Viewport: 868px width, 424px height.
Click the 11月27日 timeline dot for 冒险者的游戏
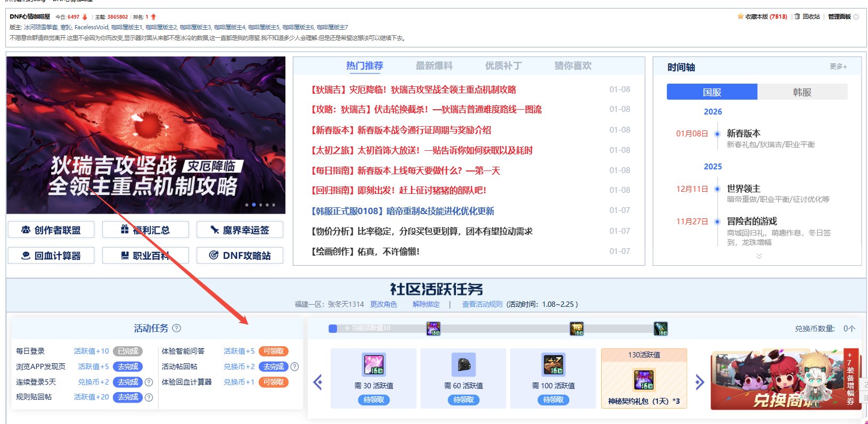tap(717, 222)
